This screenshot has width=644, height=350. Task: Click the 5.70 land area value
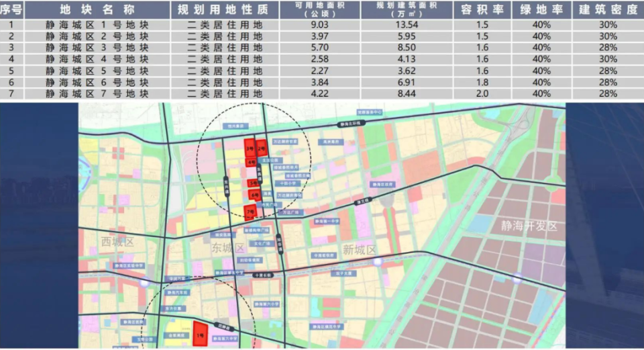pyautogui.click(x=319, y=48)
